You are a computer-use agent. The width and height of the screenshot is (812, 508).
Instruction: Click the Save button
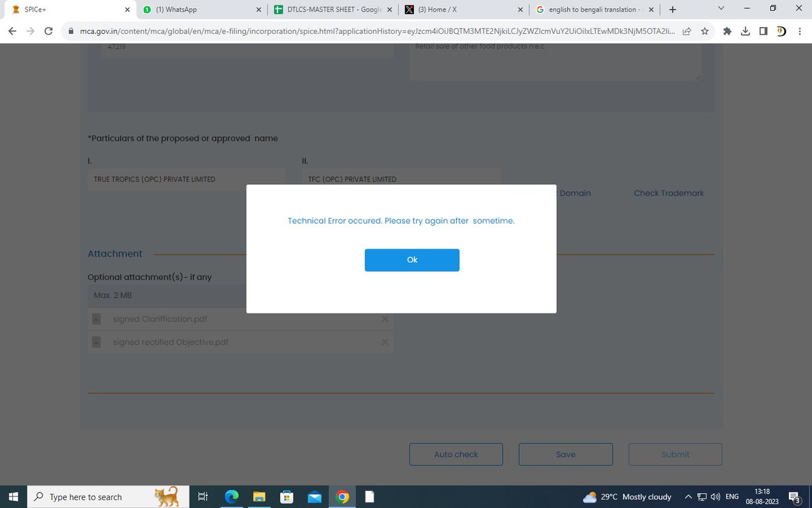[x=566, y=454]
